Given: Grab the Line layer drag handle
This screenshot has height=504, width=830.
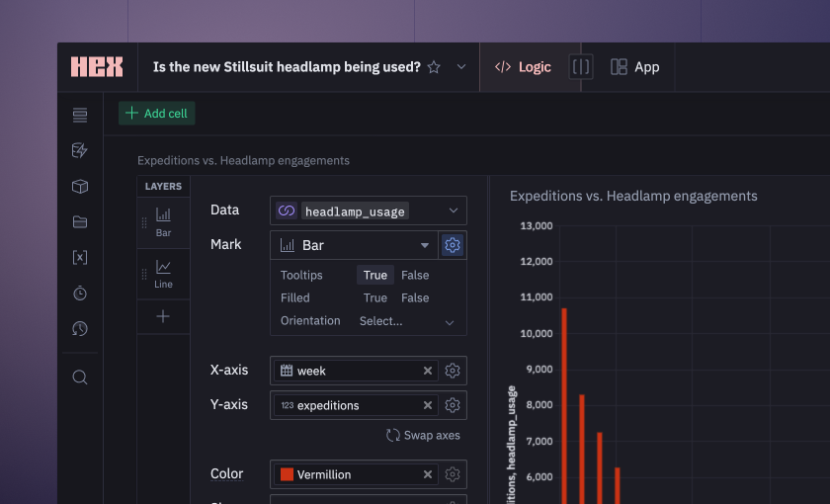Looking at the screenshot, I should pos(144,275).
